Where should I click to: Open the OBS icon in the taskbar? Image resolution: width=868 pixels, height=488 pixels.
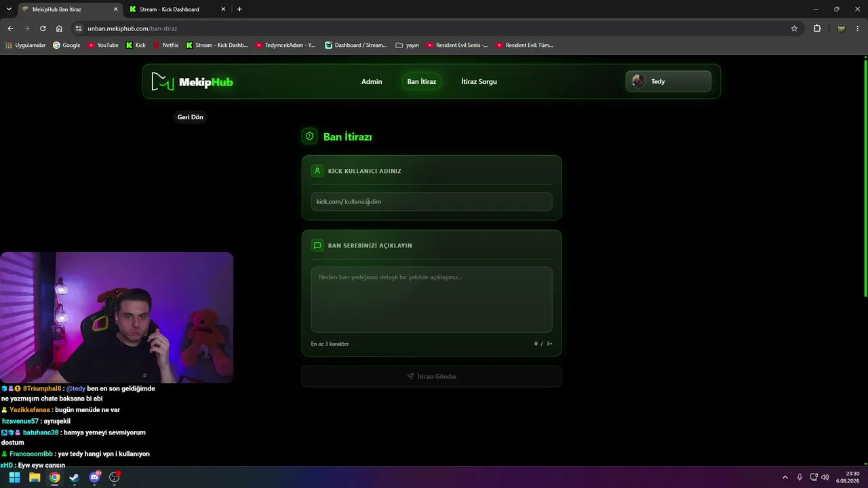[115, 477]
